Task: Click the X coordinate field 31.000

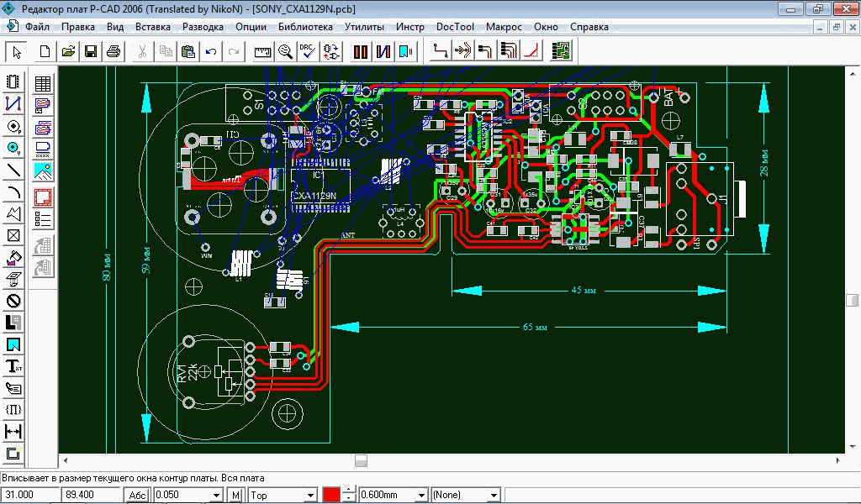Action: point(29,495)
